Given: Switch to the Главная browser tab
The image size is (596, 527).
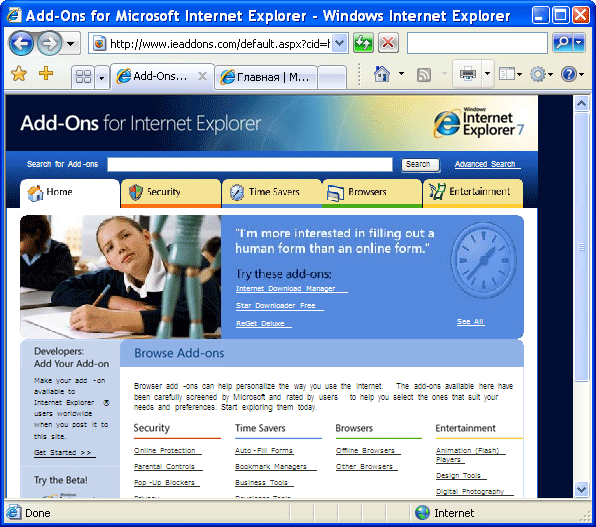Looking at the screenshot, I should coord(266,77).
